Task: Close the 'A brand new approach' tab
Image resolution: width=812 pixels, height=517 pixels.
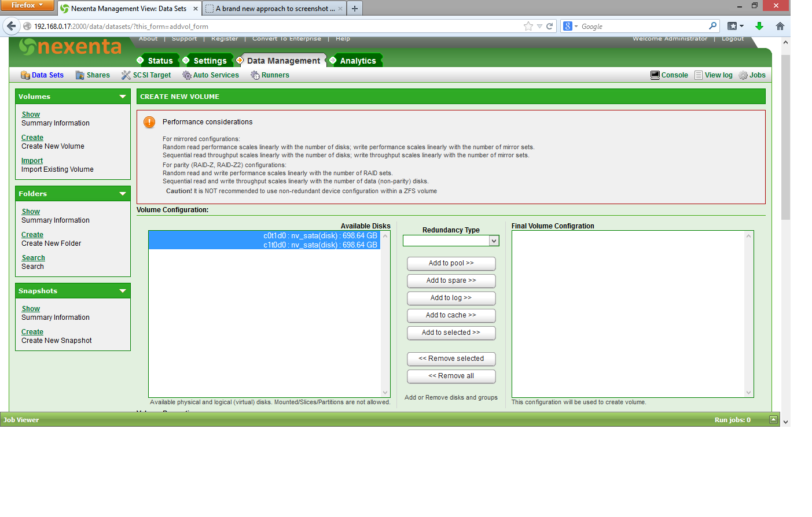Action: 340,9
